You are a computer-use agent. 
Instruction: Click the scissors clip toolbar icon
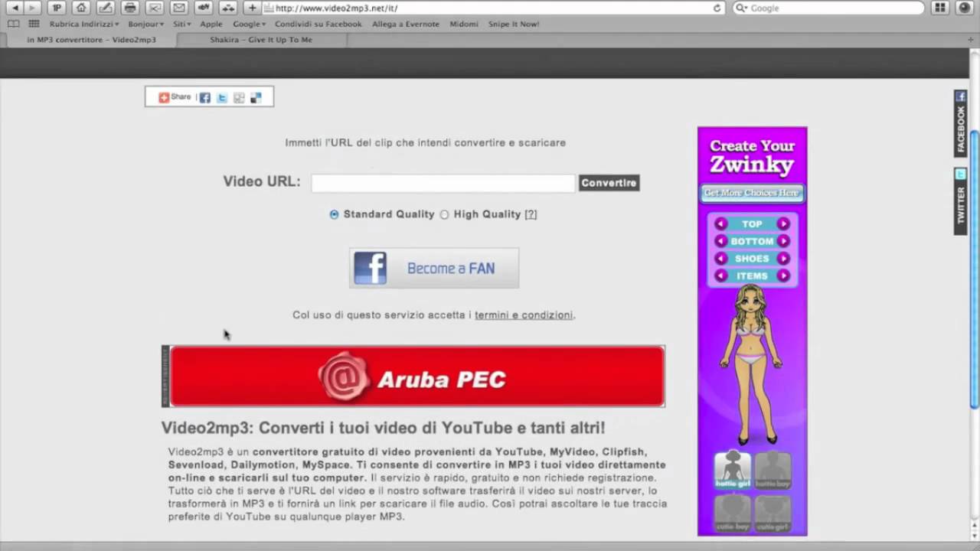click(x=155, y=8)
